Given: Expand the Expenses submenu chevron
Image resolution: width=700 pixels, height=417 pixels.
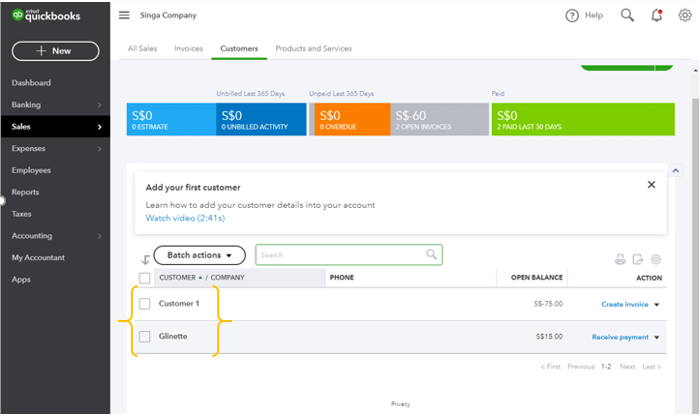Looking at the screenshot, I should click(100, 149).
